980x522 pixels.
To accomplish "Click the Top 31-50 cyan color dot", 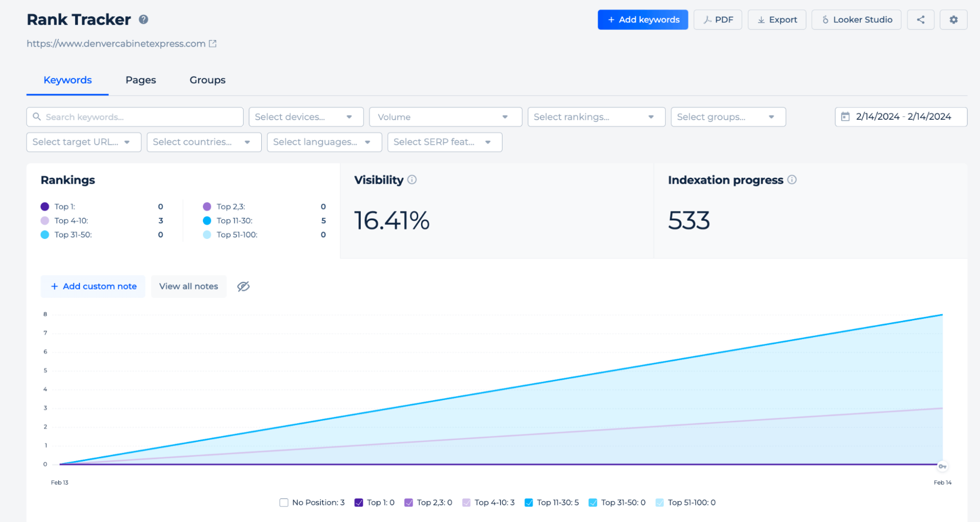I will 45,235.
